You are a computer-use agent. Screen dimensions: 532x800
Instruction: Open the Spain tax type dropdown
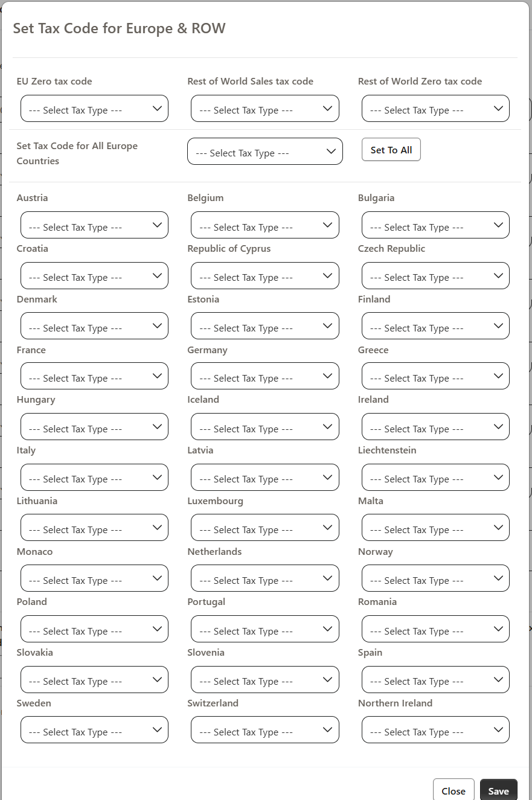coord(435,680)
